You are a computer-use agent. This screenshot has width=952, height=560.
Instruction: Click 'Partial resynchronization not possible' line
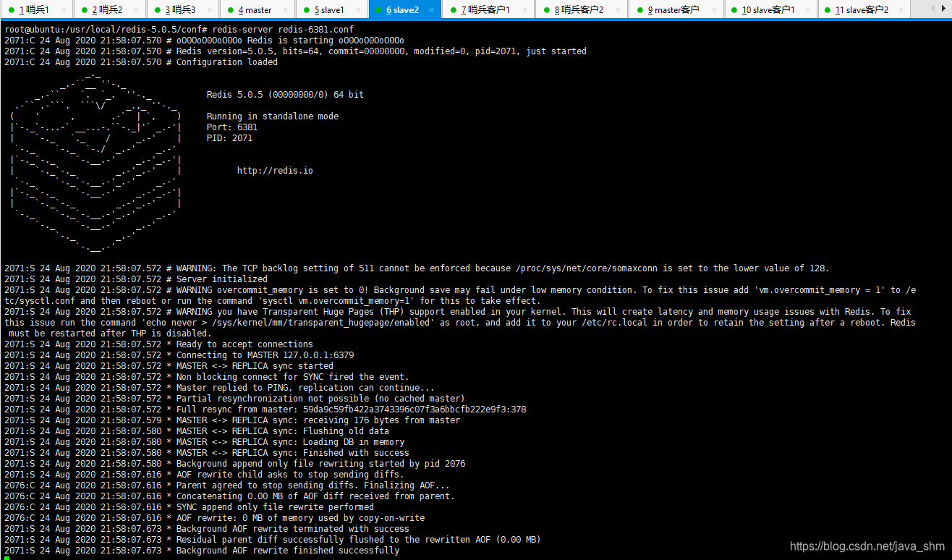(x=234, y=399)
